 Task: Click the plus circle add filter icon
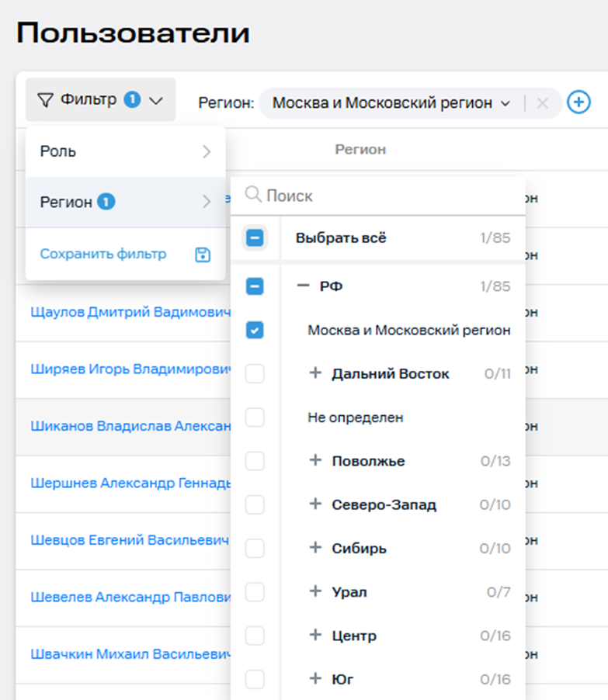point(578,102)
